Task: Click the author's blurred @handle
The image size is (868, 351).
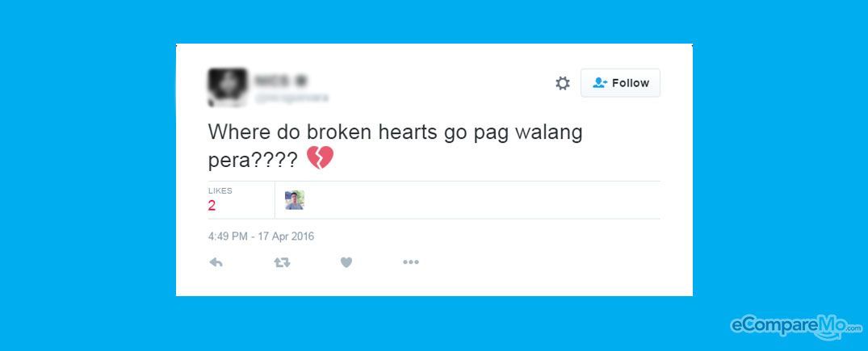Action: coord(291,98)
